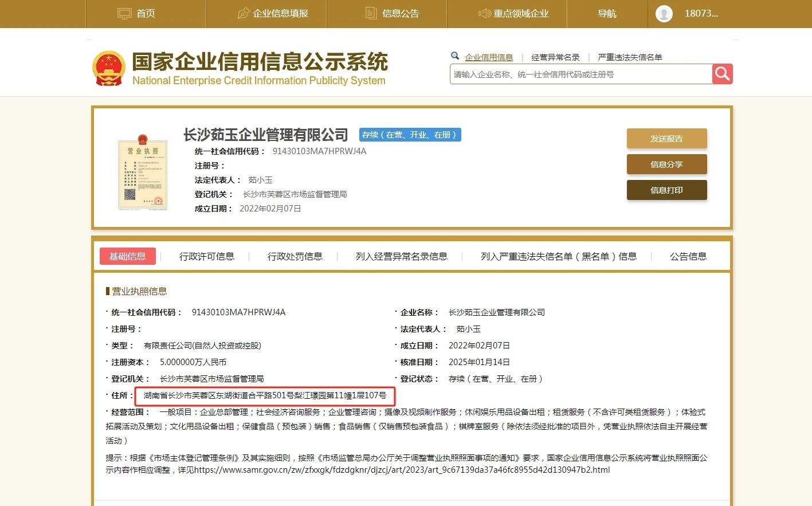812x506 pixels.
Task: Click the company title 长沙茹玉企业管理有限公司
Action: [x=266, y=135]
